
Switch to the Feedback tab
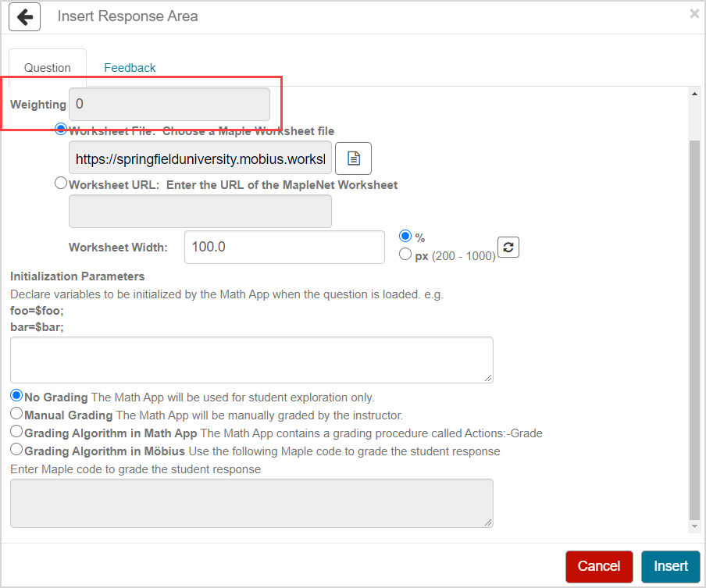pos(130,68)
